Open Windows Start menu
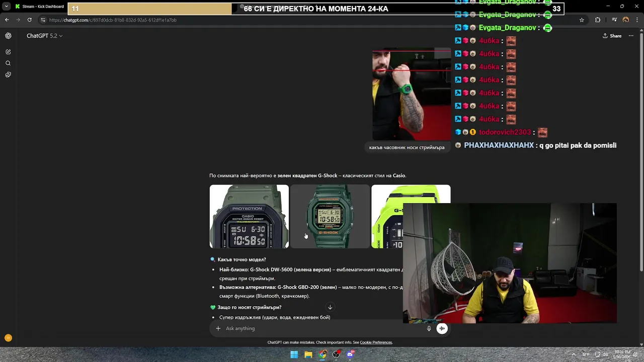This screenshot has width=644, height=362. 294,354
